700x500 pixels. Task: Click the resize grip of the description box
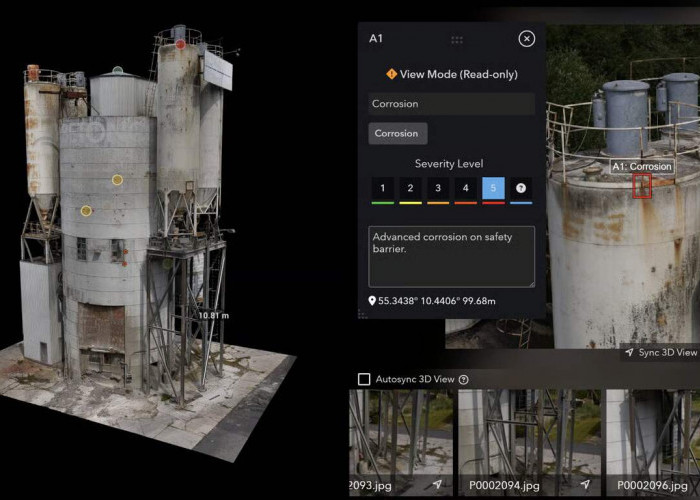pos(532,284)
